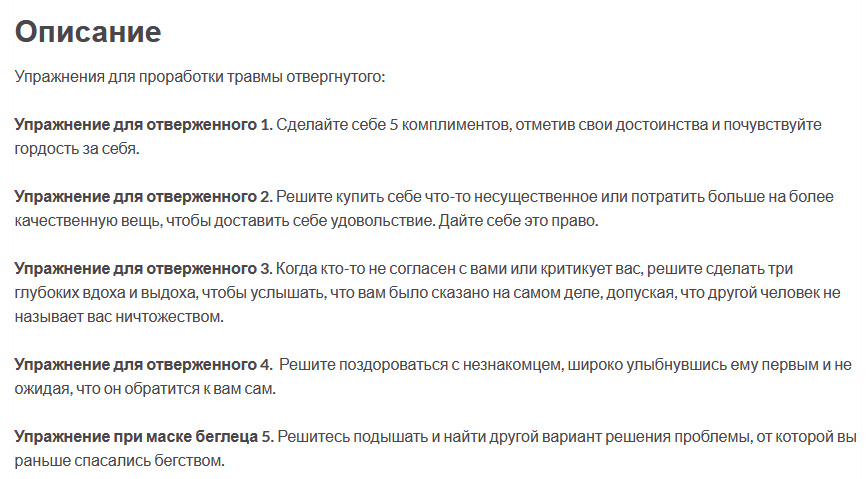This screenshot has height=479, width=867.
Task: Select bold label "Упражнение для отверженного 2."
Action: (143, 196)
